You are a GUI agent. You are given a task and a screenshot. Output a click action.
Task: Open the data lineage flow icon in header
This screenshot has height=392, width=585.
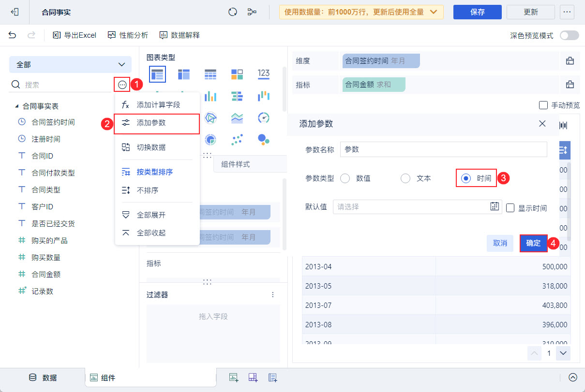pyautogui.click(x=252, y=12)
